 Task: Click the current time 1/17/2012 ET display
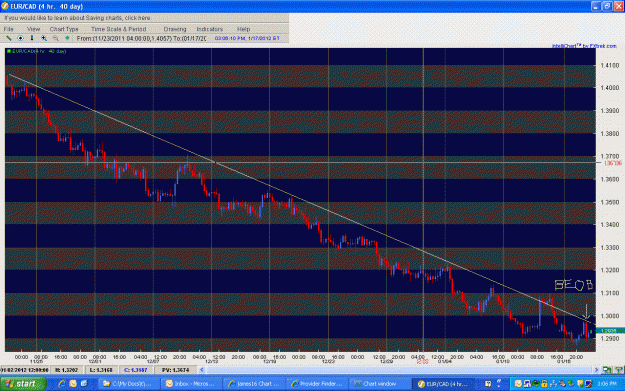[x=247, y=38]
